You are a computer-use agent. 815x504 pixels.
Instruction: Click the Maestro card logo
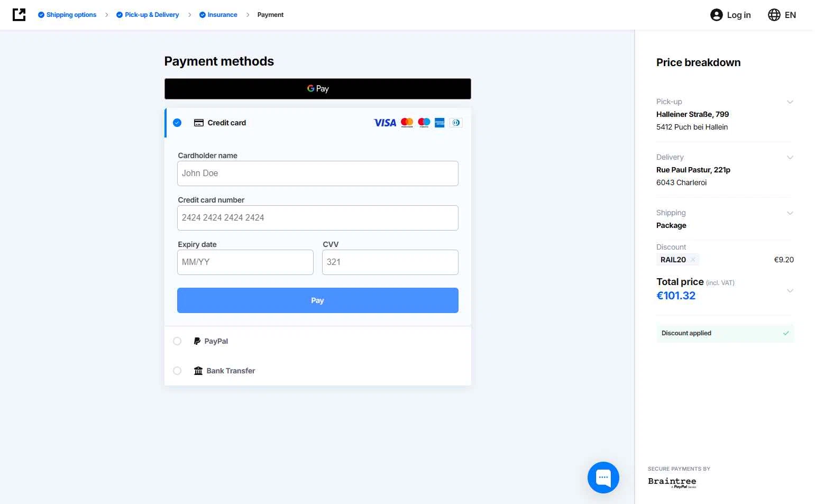coord(424,123)
